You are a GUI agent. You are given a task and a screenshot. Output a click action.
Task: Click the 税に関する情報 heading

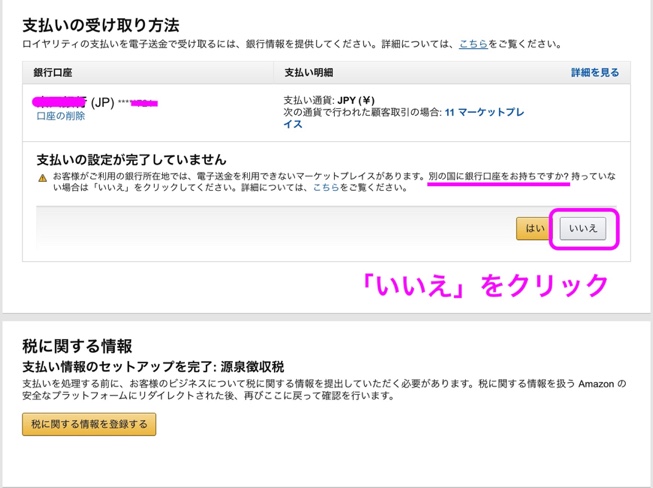tap(77, 347)
